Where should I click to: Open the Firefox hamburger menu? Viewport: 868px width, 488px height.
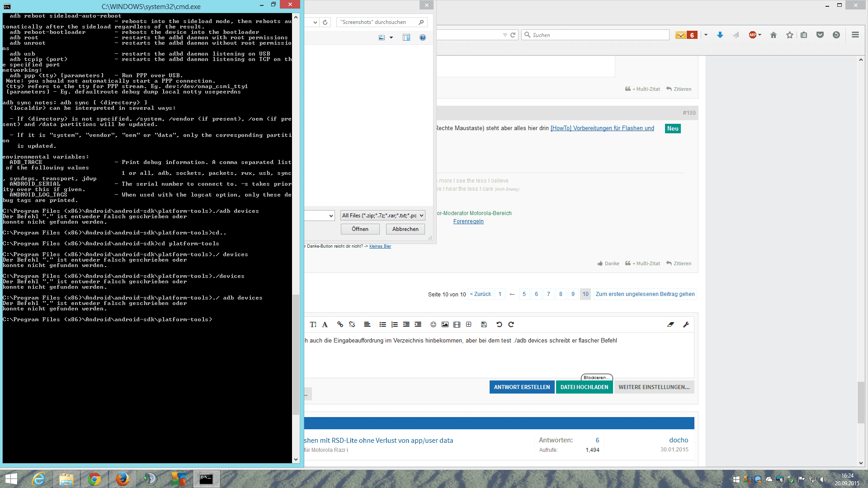pyautogui.click(x=855, y=35)
